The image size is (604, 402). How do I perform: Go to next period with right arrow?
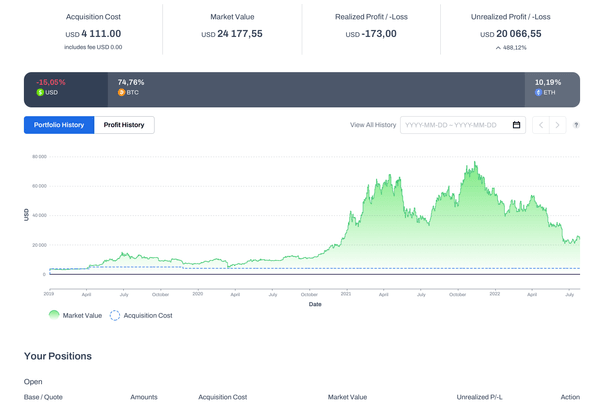pos(558,125)
